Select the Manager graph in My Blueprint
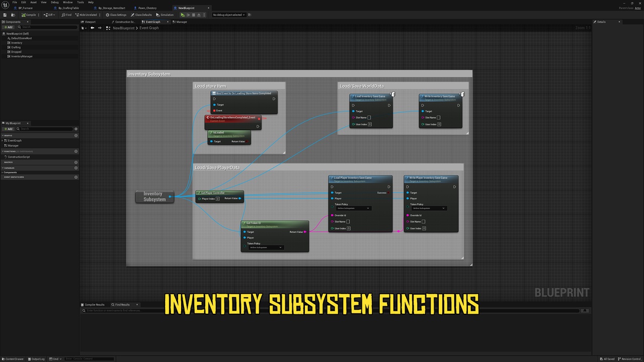The width and height of the screenshot is (644, 362). click(13, 145)
